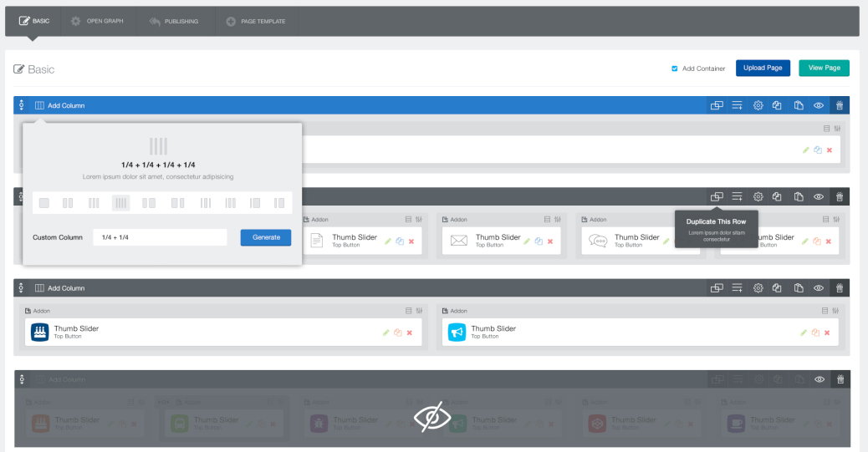Select three equal columns layout
The width and height of the screenshot is (868, 452).
tap(94, 203)
